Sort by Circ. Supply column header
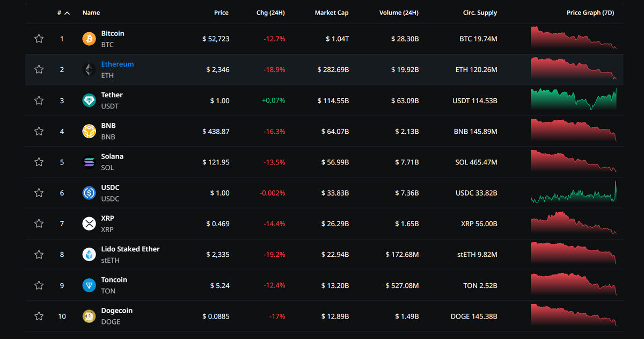 tap(480, 13)
